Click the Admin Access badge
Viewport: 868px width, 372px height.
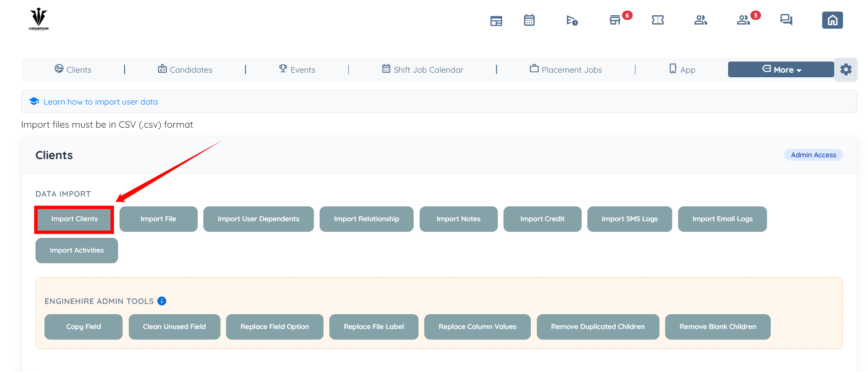(813, 155)
